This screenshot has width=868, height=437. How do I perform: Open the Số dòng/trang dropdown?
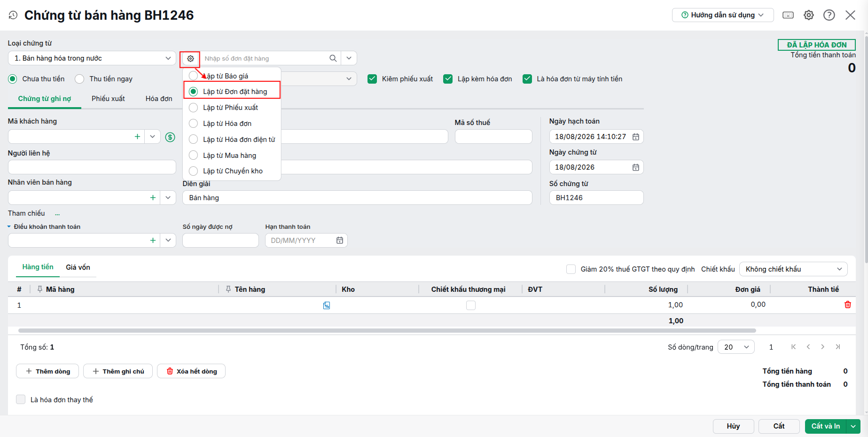[736, 347]
